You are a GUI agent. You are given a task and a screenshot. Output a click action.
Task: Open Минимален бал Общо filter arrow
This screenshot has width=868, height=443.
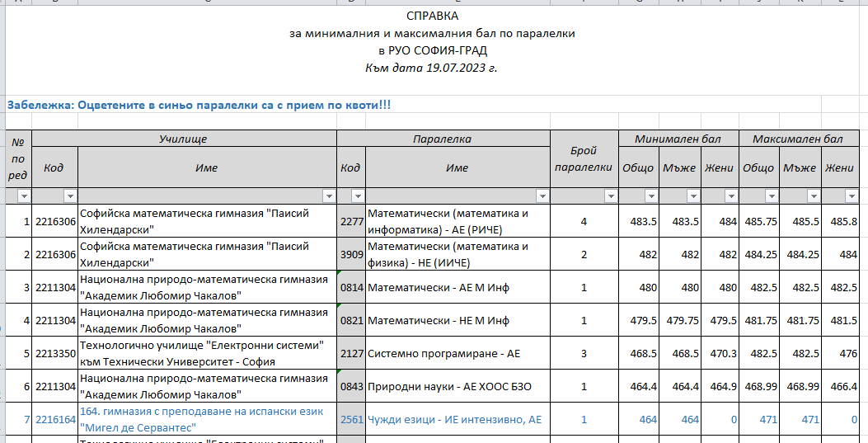650,196
